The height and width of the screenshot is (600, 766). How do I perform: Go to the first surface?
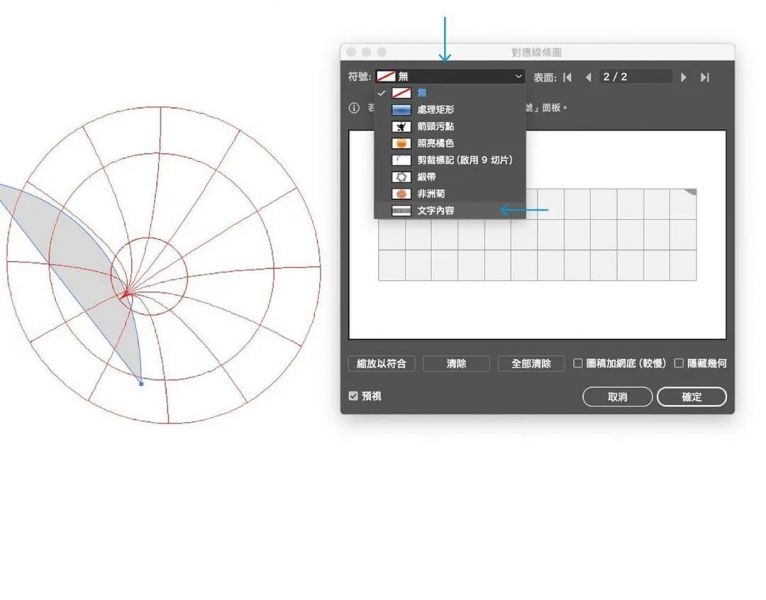[568, 77]
